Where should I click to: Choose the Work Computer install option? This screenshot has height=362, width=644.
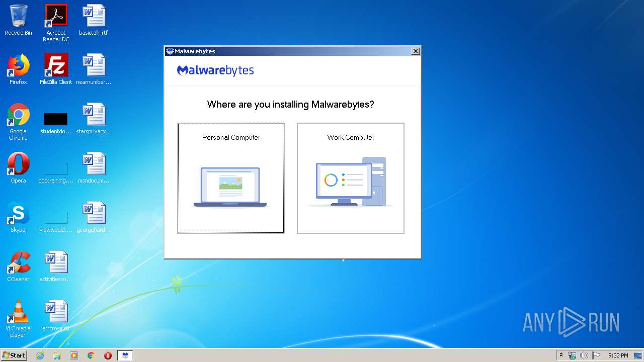[x=351, y=178]
